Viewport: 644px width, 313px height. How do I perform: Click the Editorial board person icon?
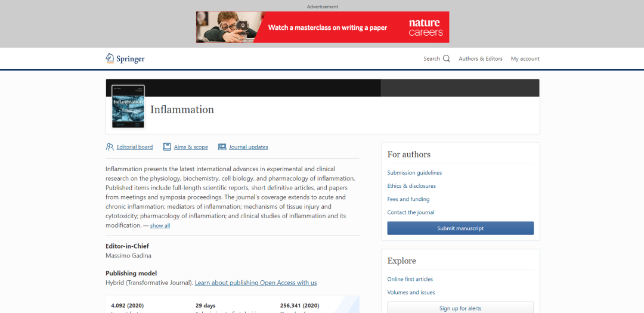pos(110,147)
